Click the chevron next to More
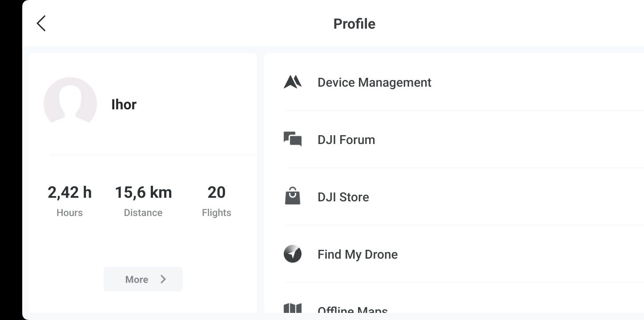This screenshot has height=320, width=644. coord(163,279)
